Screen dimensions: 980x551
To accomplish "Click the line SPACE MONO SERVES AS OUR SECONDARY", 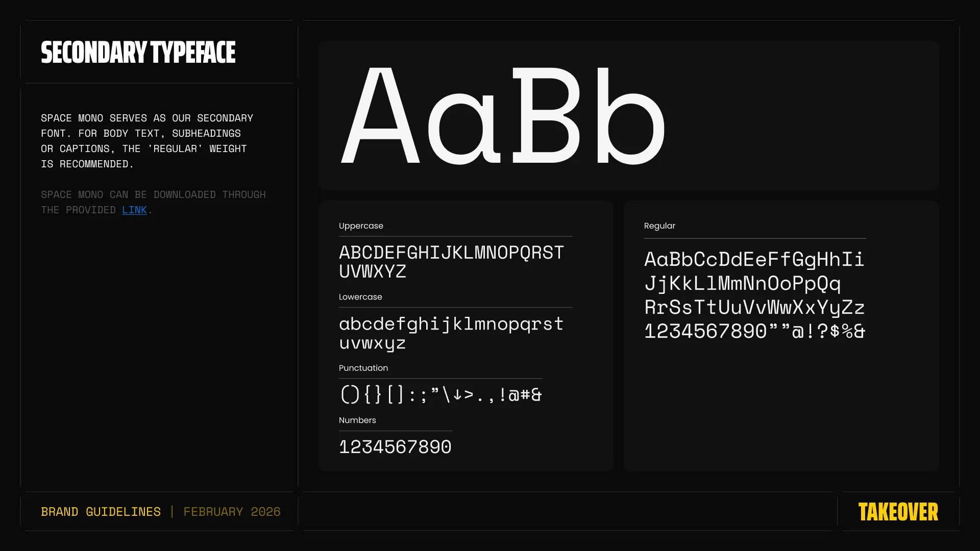I will [147, 118].
